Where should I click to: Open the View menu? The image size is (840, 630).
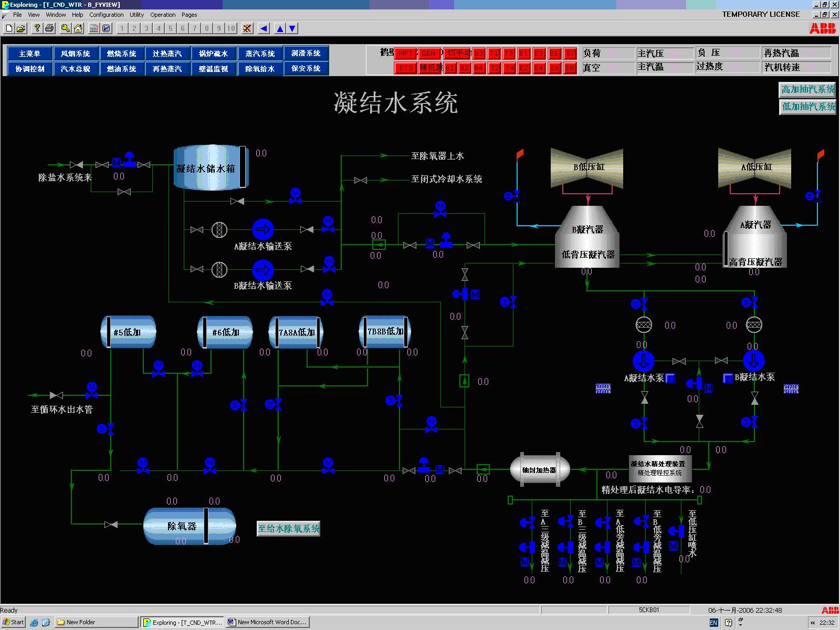point(34,15)
